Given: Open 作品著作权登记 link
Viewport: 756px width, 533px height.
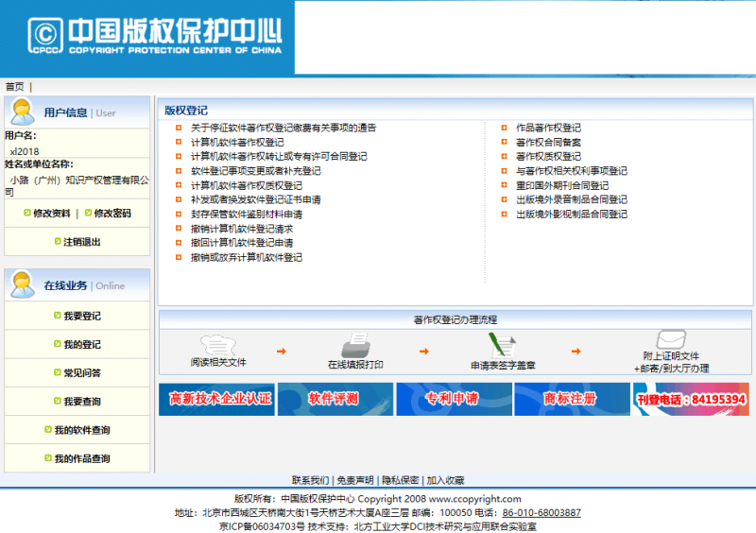Looking at the screenshot, I should tap(548, 128).
